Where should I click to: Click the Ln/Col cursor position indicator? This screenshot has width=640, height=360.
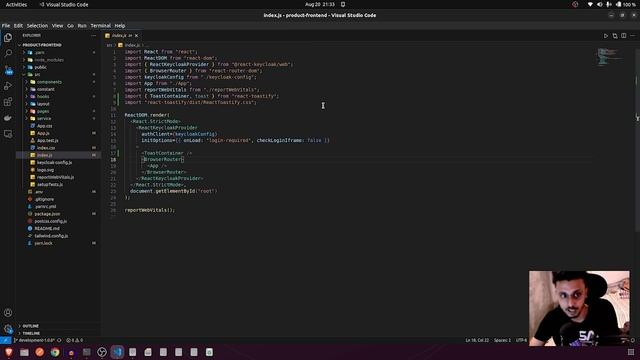point(477,340)
